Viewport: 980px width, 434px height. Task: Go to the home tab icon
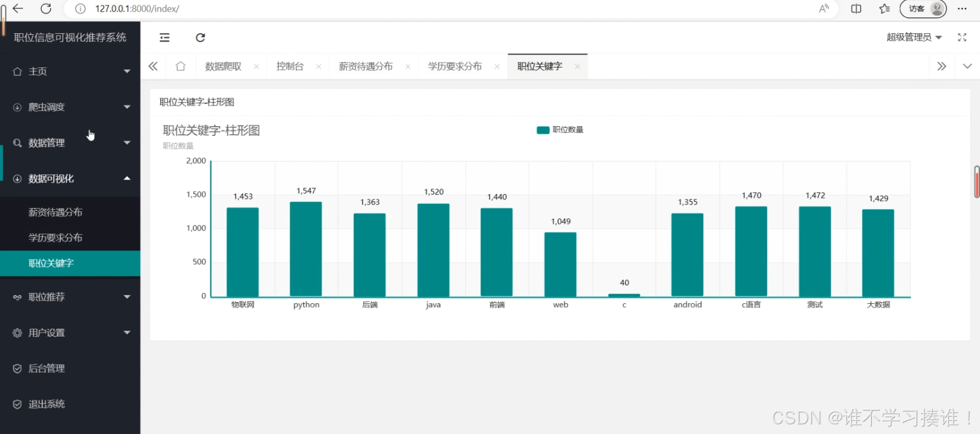(x=180, y=66)
